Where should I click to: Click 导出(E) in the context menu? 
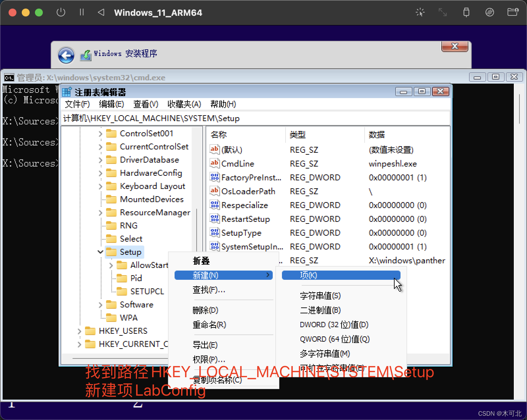(x=205, y=345)
